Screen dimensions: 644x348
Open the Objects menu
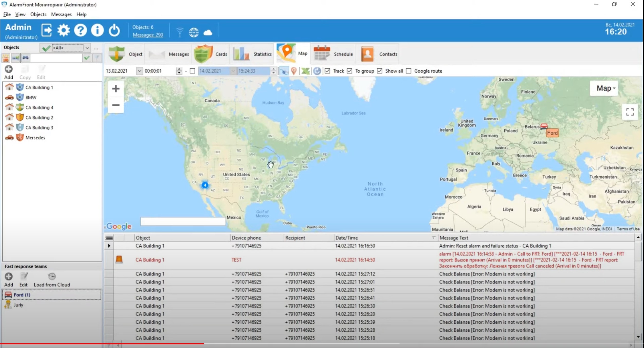click(38, 14)
